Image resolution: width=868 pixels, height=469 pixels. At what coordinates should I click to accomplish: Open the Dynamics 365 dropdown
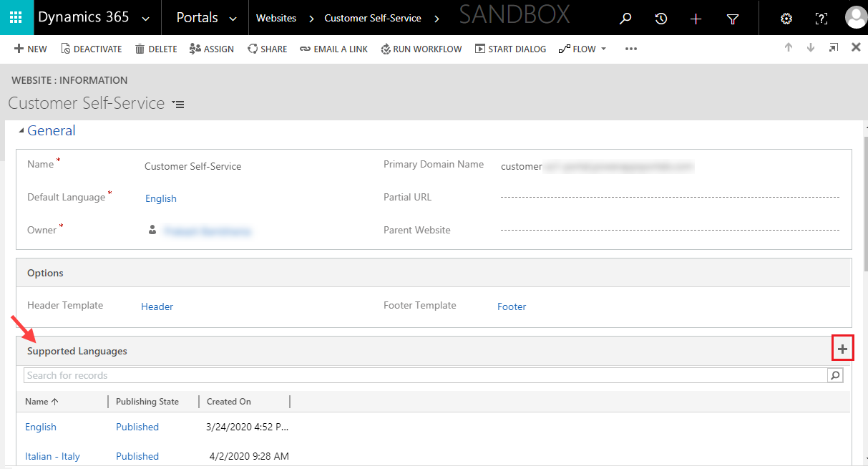click(145, 19)
